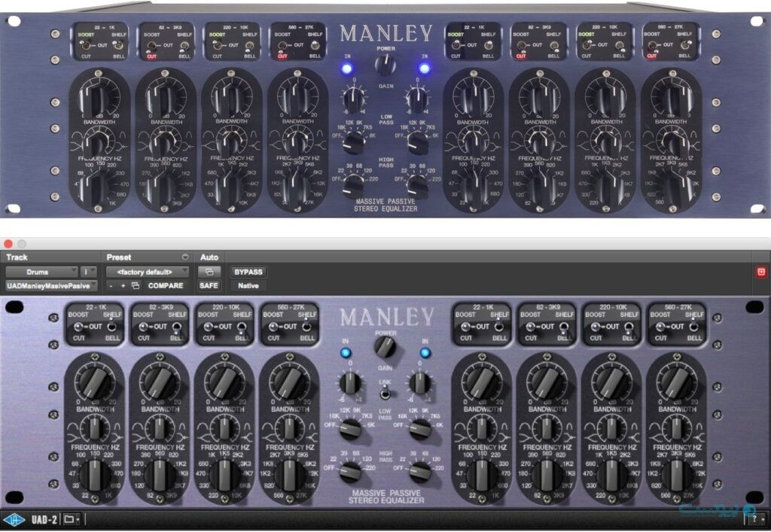Toggle right channel 22-1K Boost/Out/Cut switch
This screenshot has height=532, width=771.
pyautogui.click(x=465, y=327)
